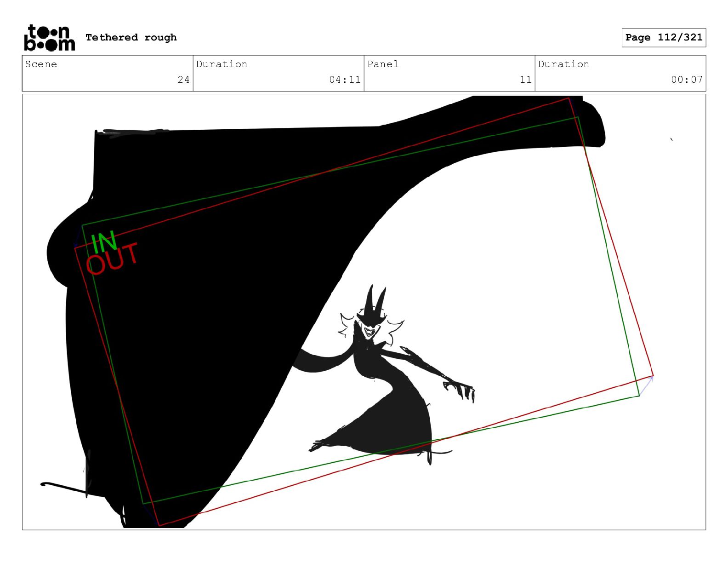Click panel duration value 00:07
The height and width of the screenshot is (563, 728).
(687, 80)
